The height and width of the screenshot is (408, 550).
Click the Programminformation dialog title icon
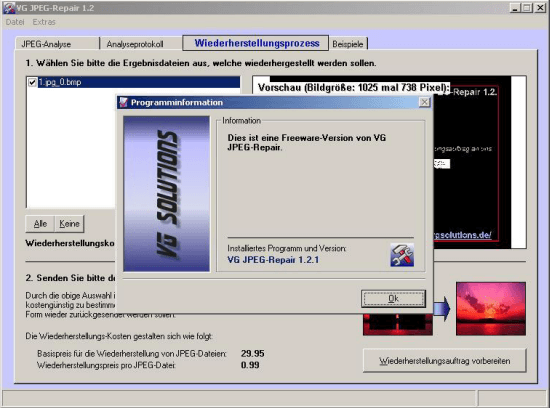[123, 102]
